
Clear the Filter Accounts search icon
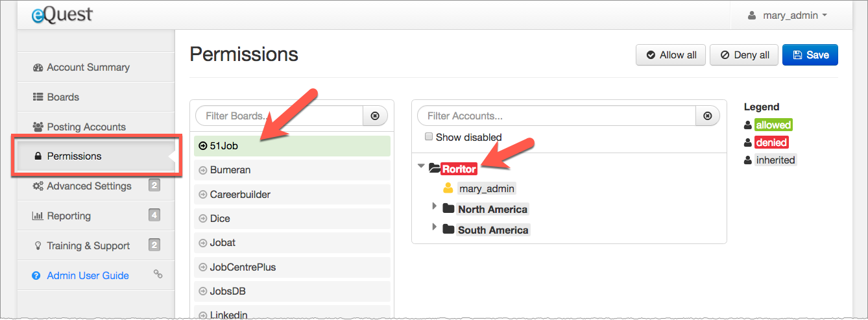pyautogui.click(x=708, y=116)
